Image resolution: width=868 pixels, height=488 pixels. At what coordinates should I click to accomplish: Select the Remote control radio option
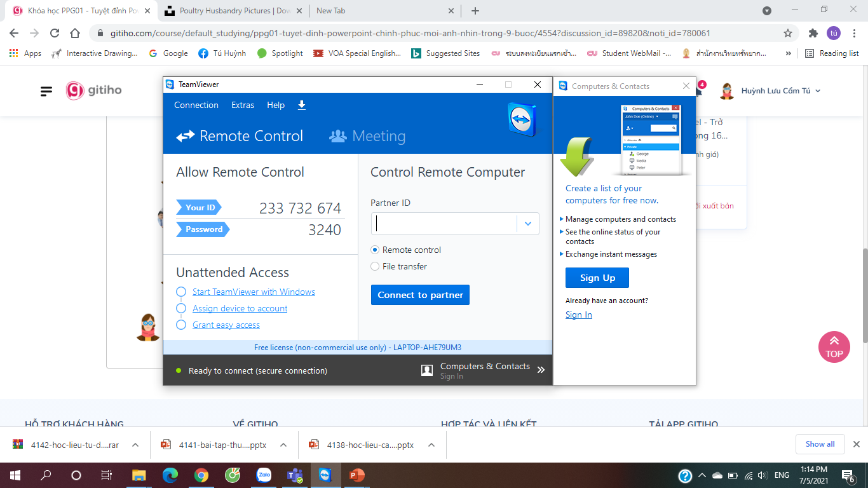(x=375, y=250)
